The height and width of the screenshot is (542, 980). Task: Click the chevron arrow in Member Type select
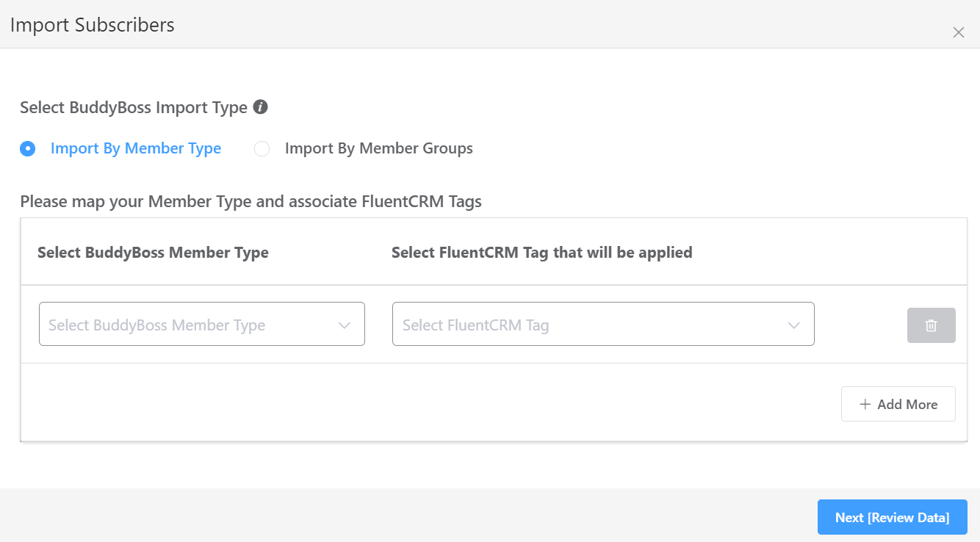pos(344,325)
